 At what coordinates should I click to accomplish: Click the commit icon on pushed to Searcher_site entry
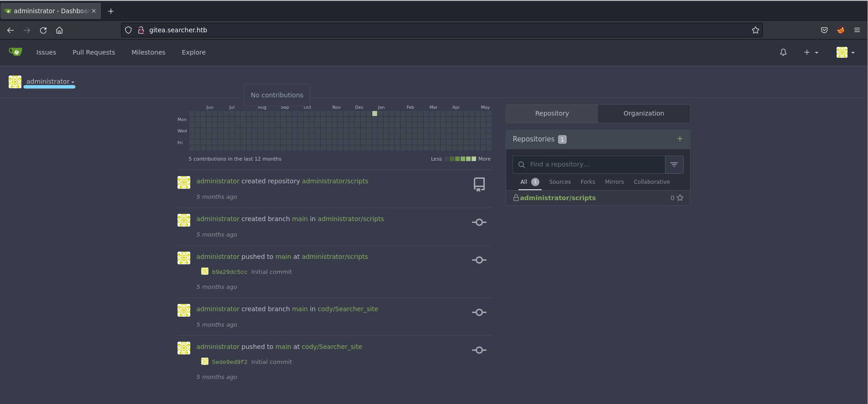point(479,350)
